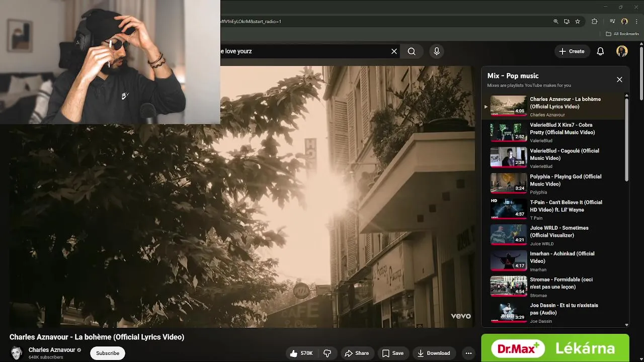Viewport: 644px width, 362px height.
Task: Open the YouTube account avatar menu
Action: (x=622, y=51)
